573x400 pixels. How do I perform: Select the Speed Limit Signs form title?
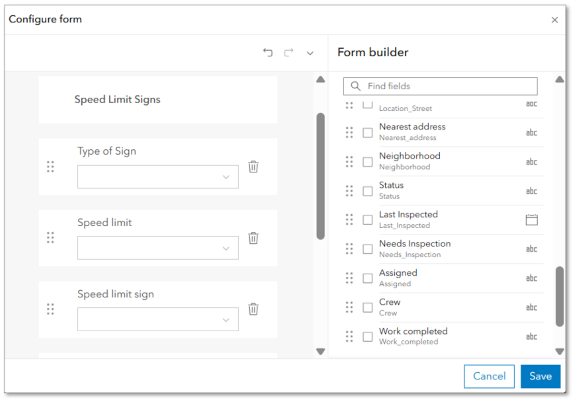(117, 99)
